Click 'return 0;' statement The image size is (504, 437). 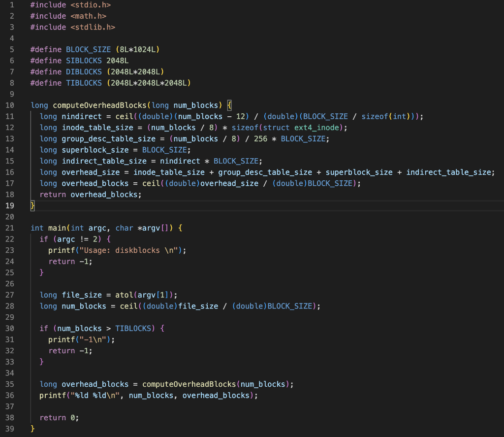pos(59,418)
